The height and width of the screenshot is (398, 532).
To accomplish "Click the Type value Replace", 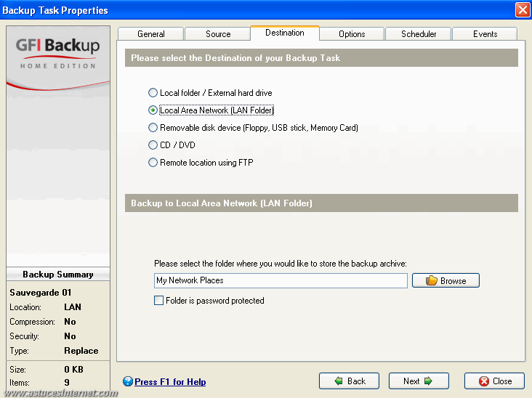I will (81, 351).
